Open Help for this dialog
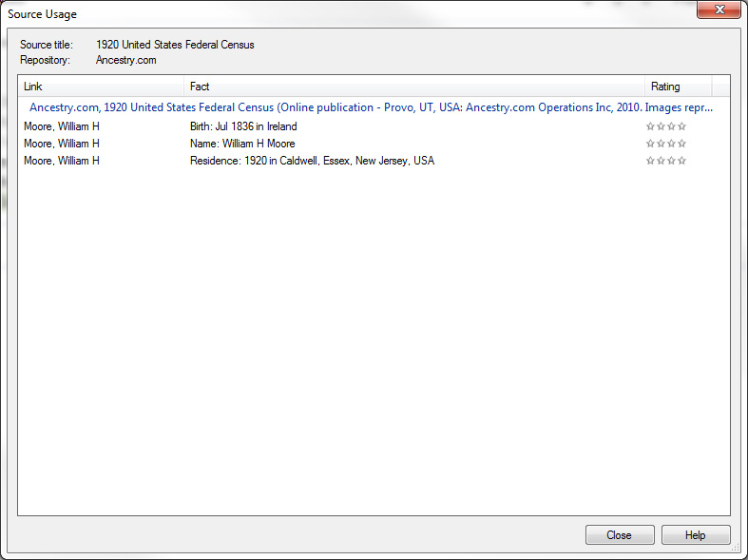 pyautogui.click(x=696, y=535)
